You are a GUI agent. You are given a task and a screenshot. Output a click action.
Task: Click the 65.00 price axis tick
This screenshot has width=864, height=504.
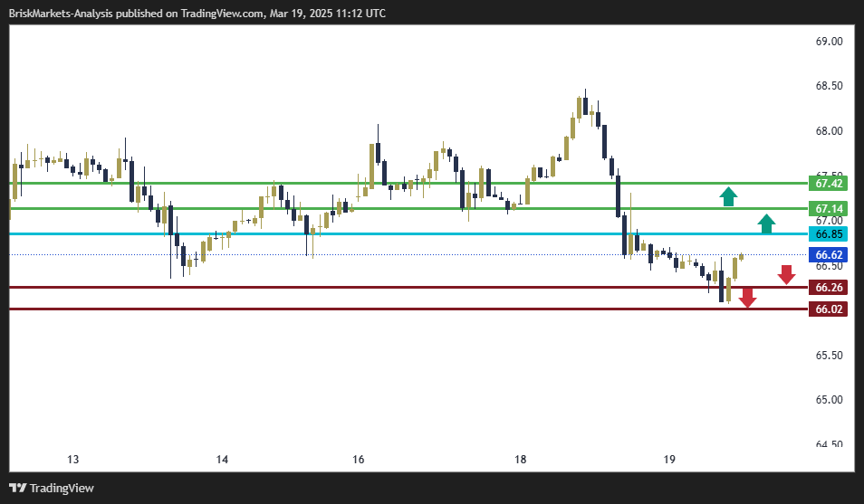click(830, 400)
